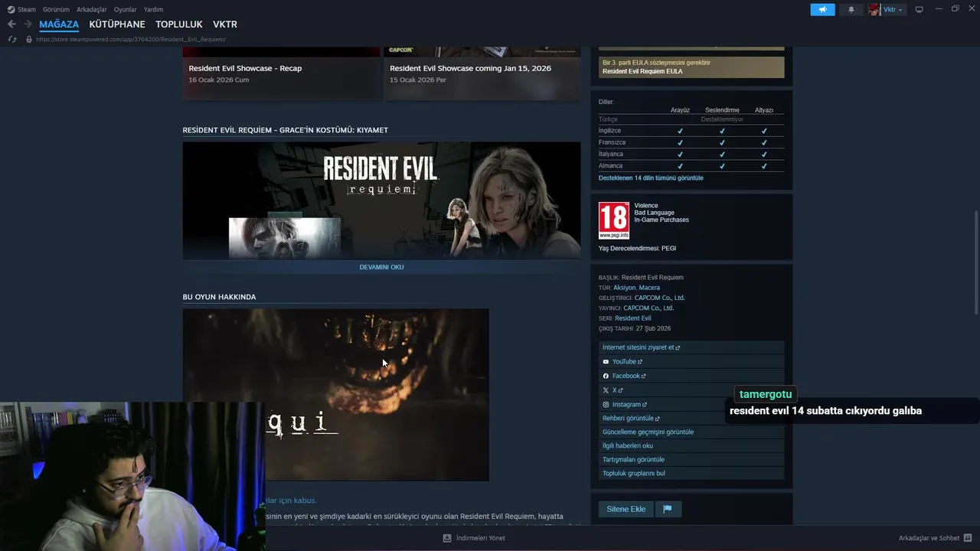Click the YouTube icon link

(606, 362)
